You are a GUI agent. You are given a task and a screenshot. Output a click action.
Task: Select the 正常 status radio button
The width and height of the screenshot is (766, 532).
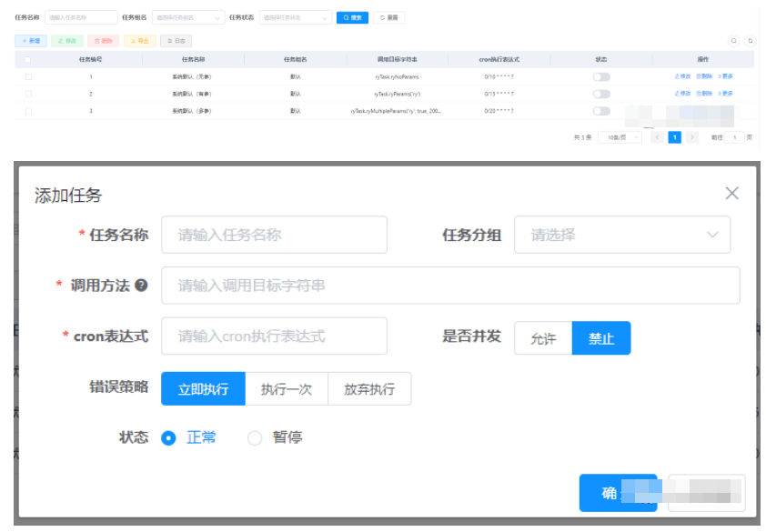point(168,438)
